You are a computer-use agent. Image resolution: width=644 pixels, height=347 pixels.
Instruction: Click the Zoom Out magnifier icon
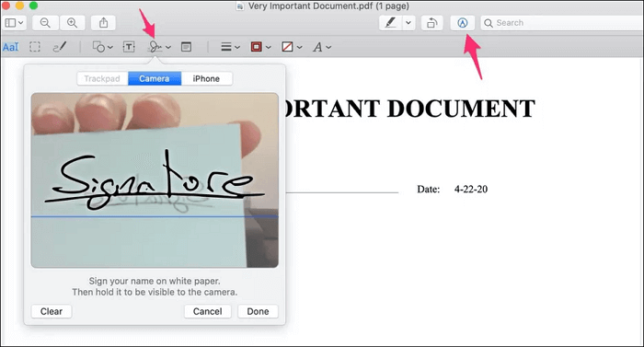45,23
